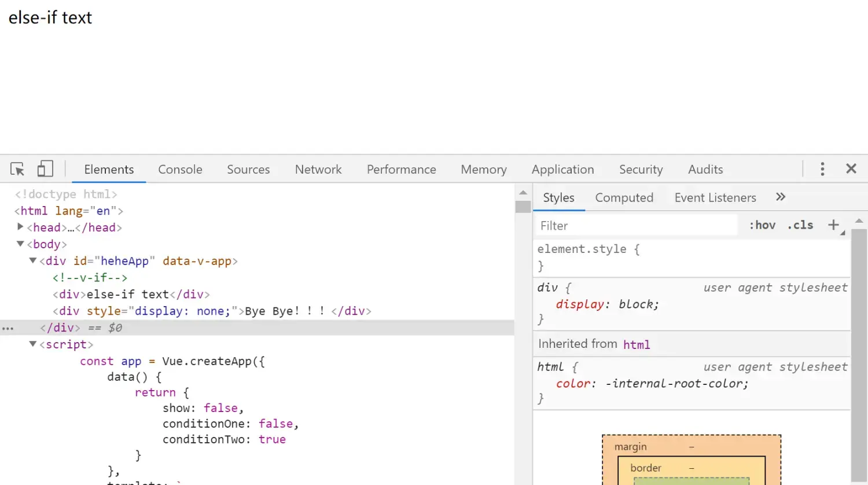Click the 'return {' script line
868x485 pixels.
(x=162, y=392)
